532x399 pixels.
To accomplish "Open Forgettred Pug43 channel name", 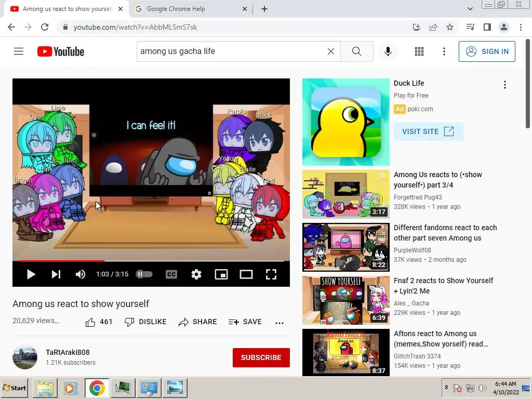I will coord(418,197).
